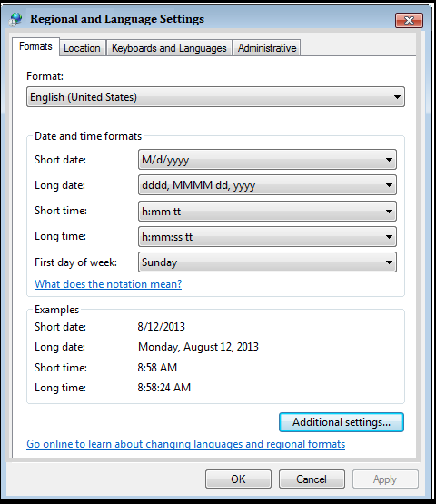This screenshot has height=504, width=436.
Task: Click the 'Format:' label
Action: [x=45, y=76]
